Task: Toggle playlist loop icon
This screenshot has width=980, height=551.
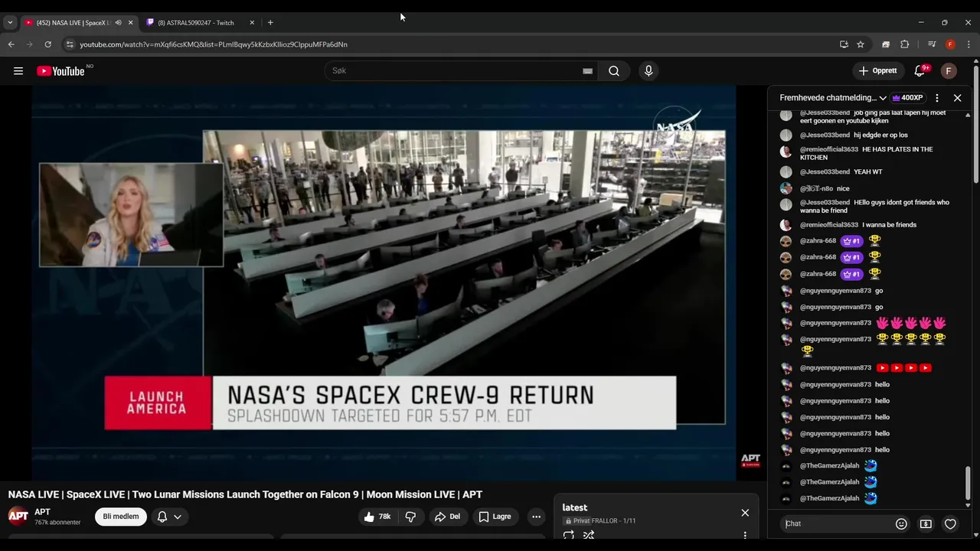Action: (x=569, y=536)
